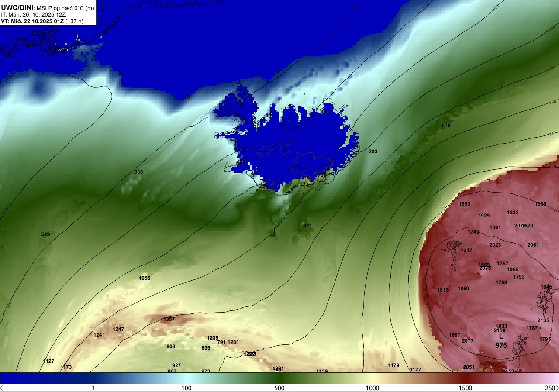Click the 835 height value
The height and width of the screenshot is (392, 559).
point(206,348)
